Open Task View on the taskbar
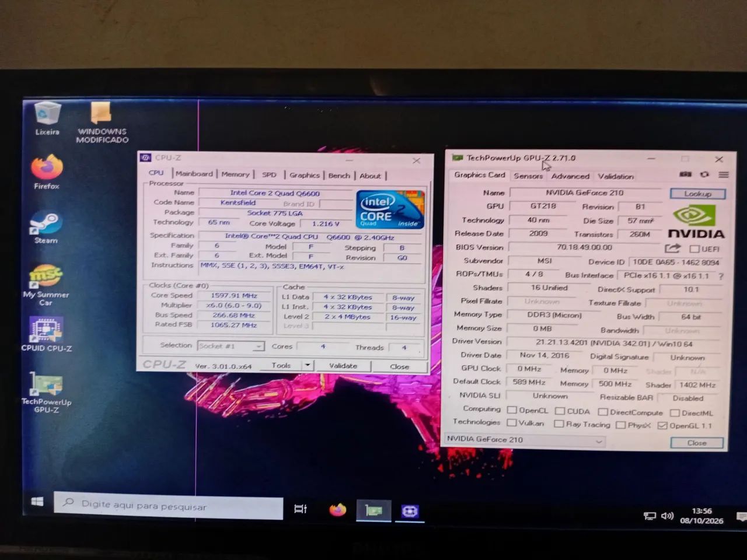 (301, 509)
